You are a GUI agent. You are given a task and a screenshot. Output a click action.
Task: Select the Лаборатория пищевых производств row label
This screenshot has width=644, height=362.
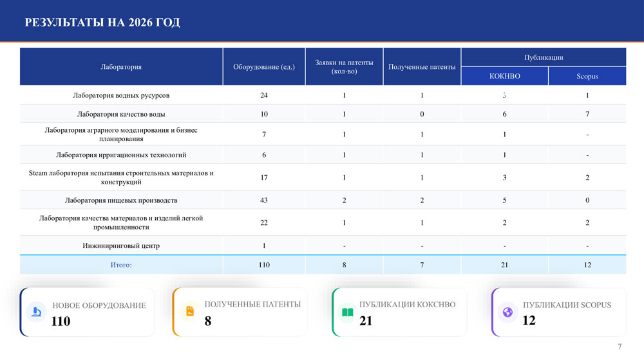[121, 200]
